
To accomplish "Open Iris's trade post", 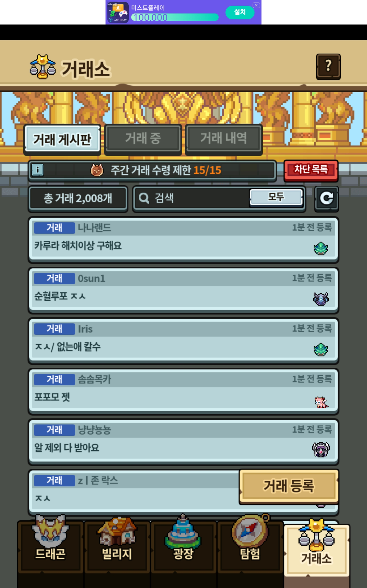I will 183,341.
